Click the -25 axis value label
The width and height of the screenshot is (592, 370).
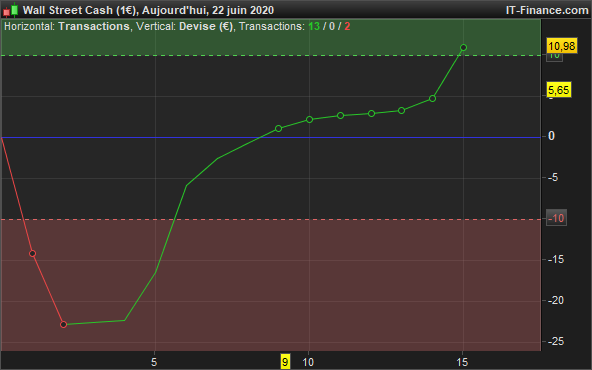pos(555,341)
